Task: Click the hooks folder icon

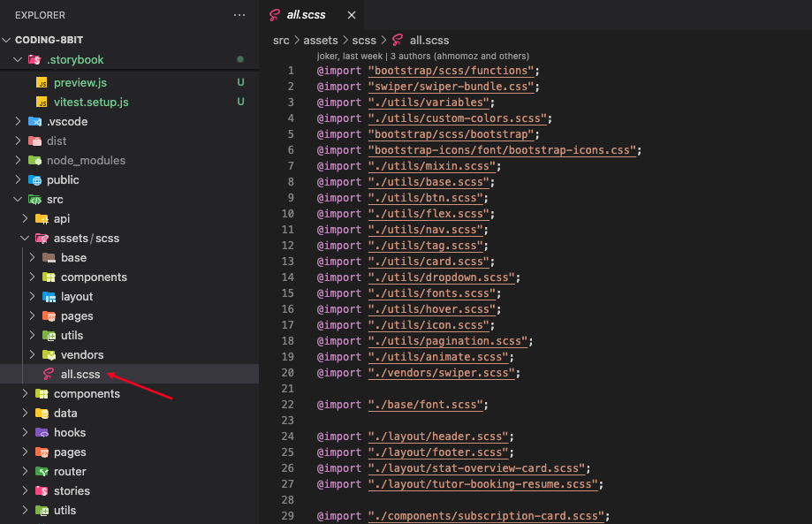Action: [42, 432]
